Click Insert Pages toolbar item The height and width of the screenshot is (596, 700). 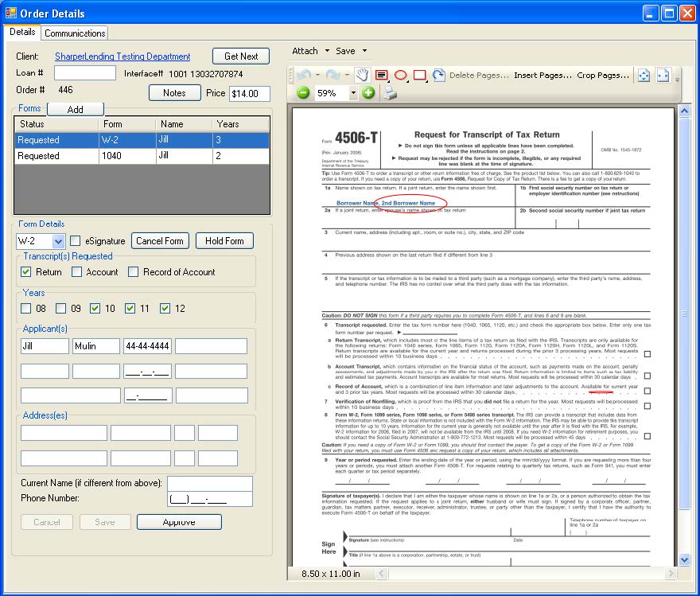(x=542, y=75)
